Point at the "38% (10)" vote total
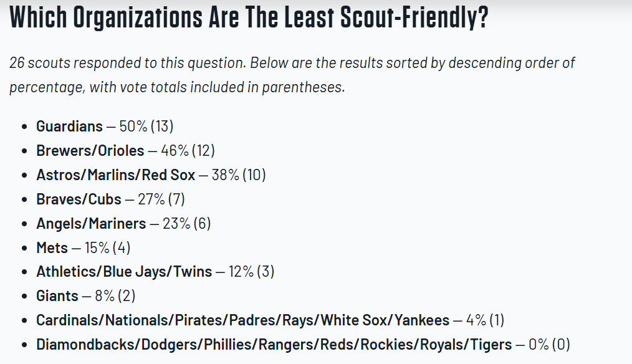Viewport: 632px width, 364px height. [238, 175]
